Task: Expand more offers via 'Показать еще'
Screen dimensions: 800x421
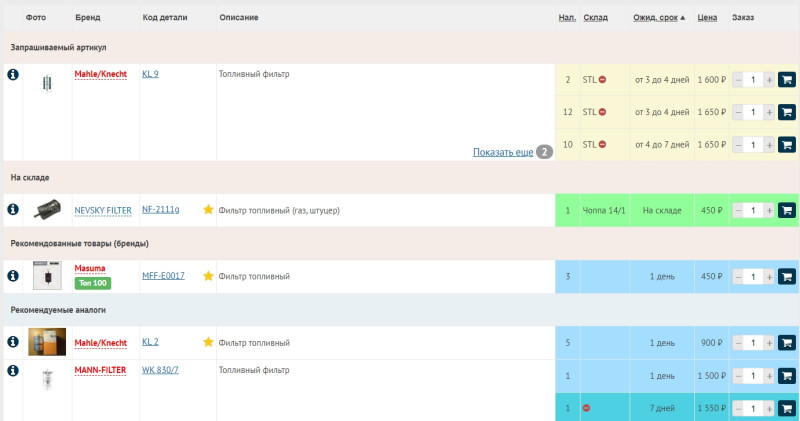Action: click(503, 152)
